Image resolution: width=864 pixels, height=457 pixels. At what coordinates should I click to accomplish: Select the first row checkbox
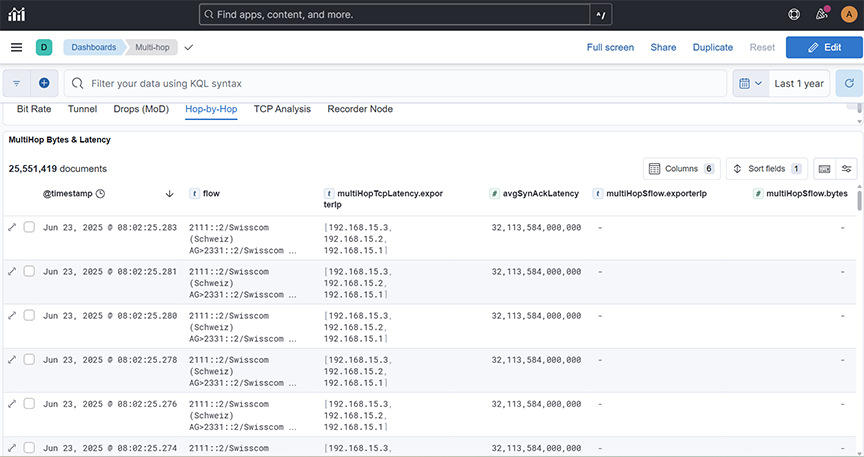(x=29, y=227)
